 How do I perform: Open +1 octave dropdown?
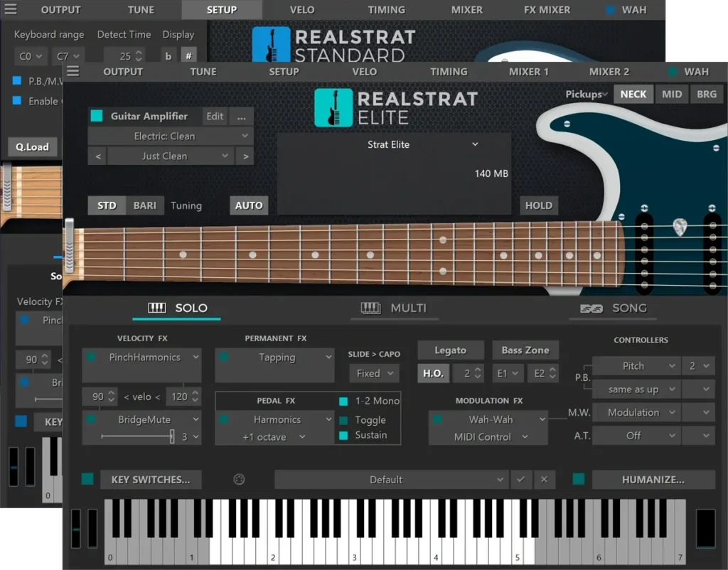pyautogui.click(x=274, y=437)
